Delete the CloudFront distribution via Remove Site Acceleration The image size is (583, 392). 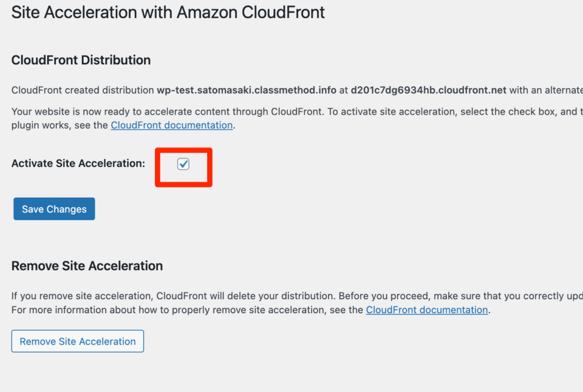(x=77, y=341)
